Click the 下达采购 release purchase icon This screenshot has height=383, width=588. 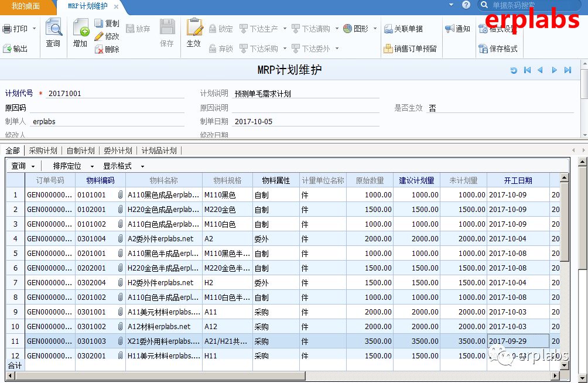tap(244, 49)
